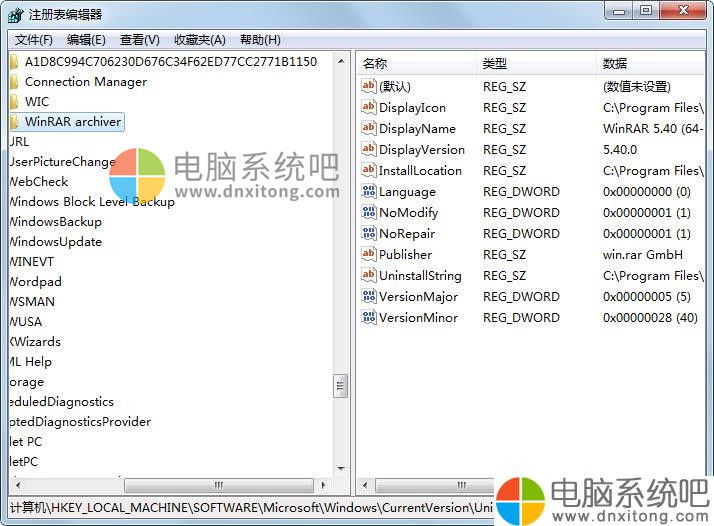Click the registry path in status bar

[251, 507]
